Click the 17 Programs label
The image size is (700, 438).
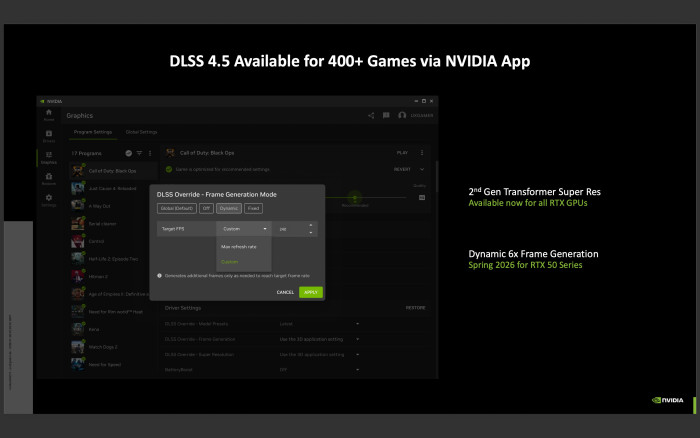[x=87, y=153]
